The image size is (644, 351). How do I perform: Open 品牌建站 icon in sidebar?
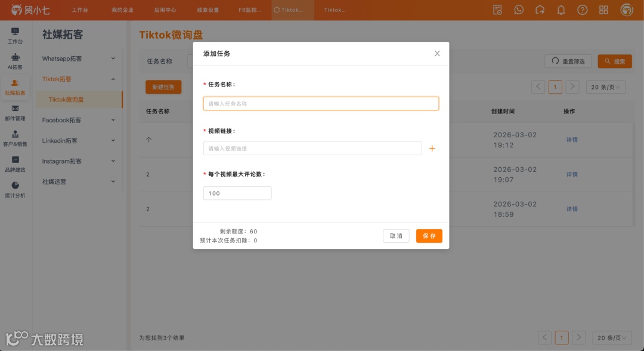15,159
